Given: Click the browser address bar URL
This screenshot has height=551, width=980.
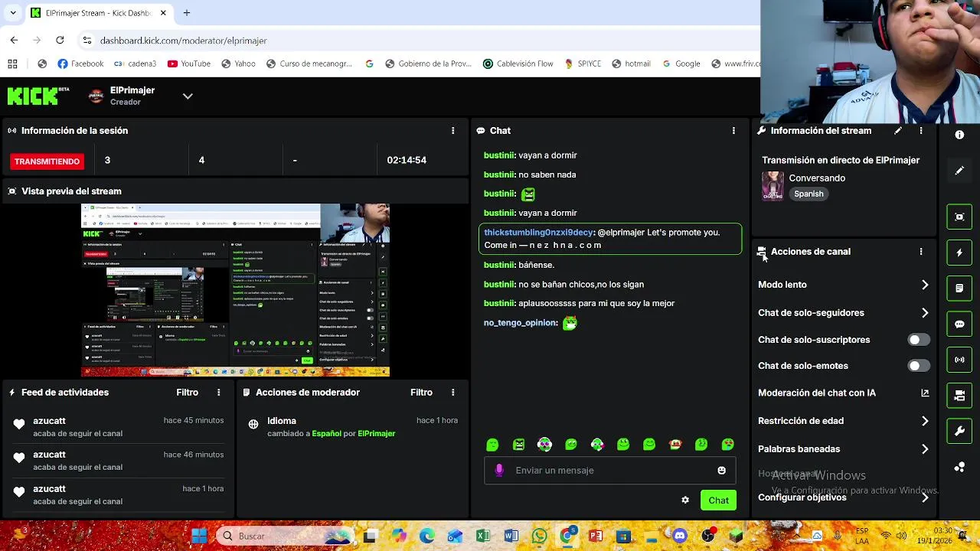Looking at the screenshot, I should 184,41.
